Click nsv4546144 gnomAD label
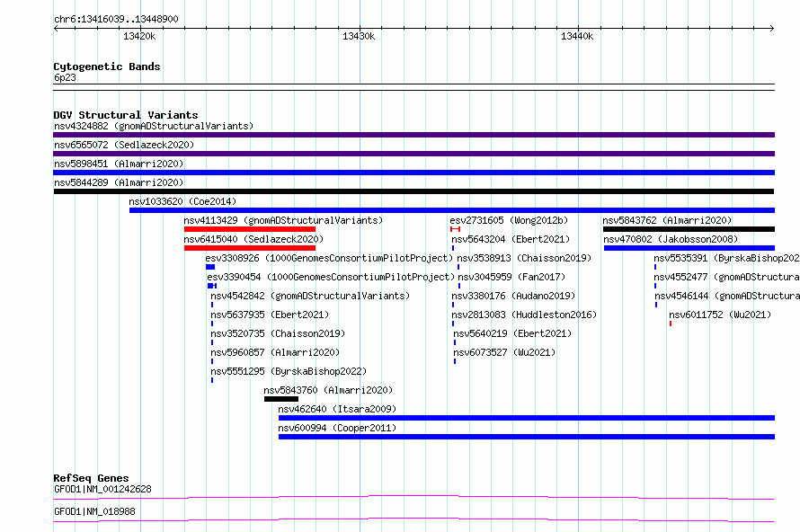This screenshot has height=532, width=800. point(727,296)
